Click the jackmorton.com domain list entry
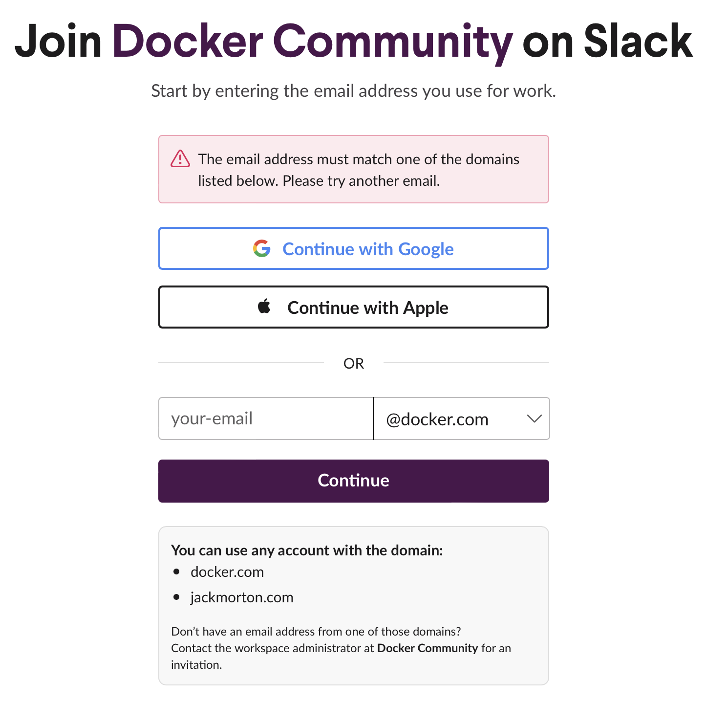Image resolution: width=728 pixels, height=704 pixels. coord(242,597)
